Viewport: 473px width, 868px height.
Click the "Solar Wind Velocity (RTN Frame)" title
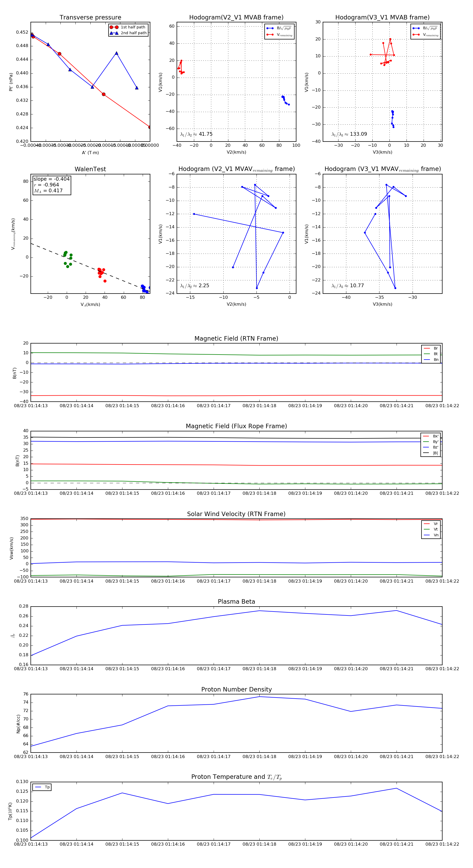pos(236,514)
